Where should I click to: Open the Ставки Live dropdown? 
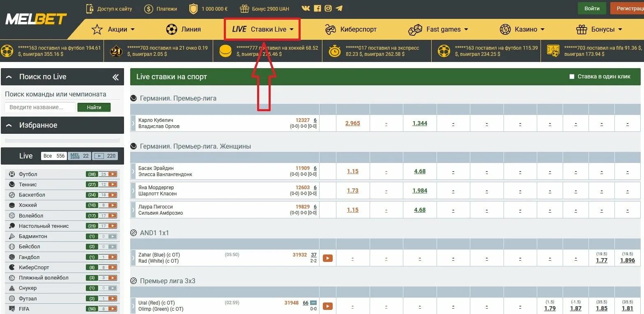[x=263, y=29]
